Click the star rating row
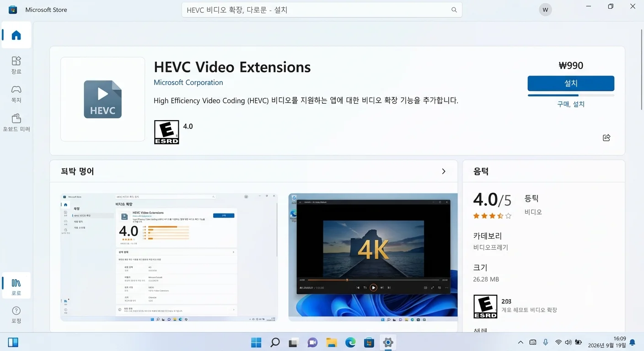This screenshot has height=351, width=644. (492, 216)
